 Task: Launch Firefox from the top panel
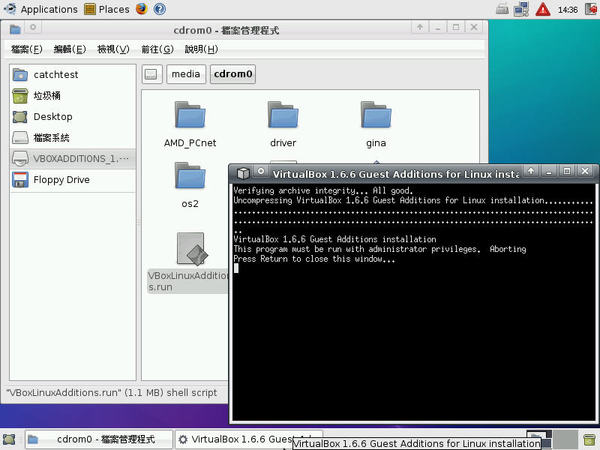pyautogui.click(x=142, y=9)
